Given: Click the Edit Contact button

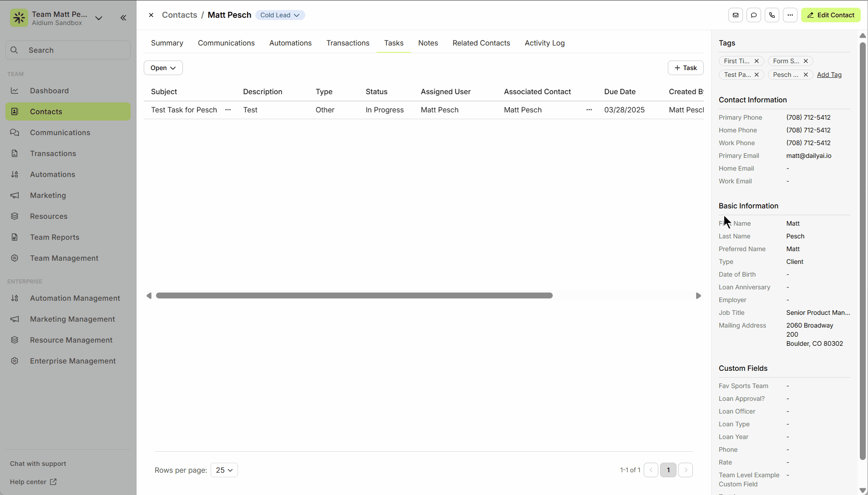Looking at the screenshot, I should [830, 15].
